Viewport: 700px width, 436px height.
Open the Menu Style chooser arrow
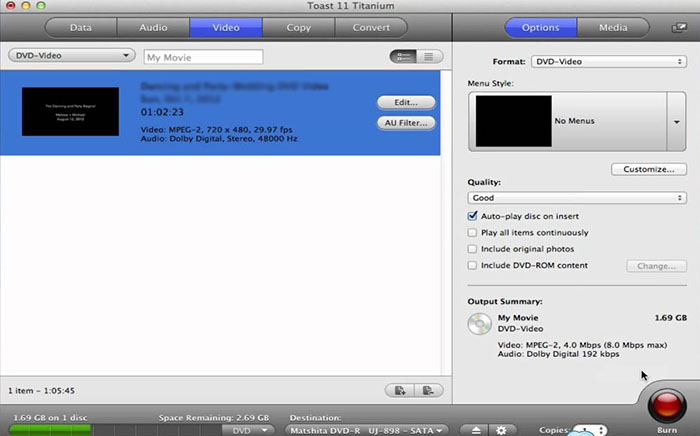tap(676, 121)
